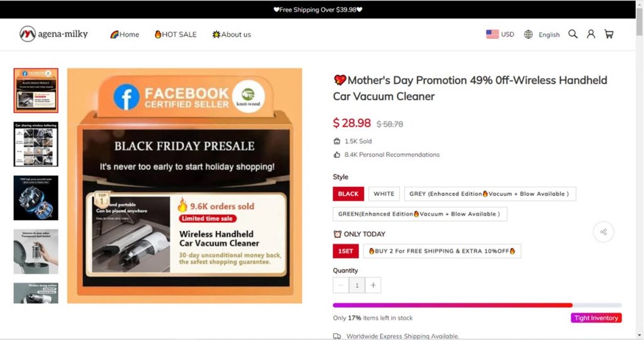Viewport: 644px width, 340px height.
Task: Click the share floating button
Action: (x=603, y=232)
